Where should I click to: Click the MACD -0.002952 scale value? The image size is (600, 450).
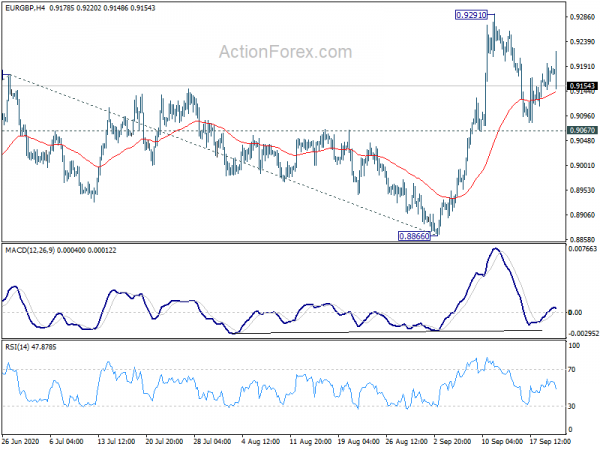(583, 334)
